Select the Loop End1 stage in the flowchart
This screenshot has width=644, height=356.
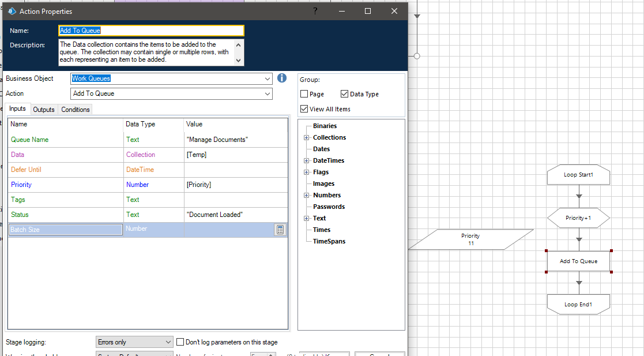pos(578,304)
